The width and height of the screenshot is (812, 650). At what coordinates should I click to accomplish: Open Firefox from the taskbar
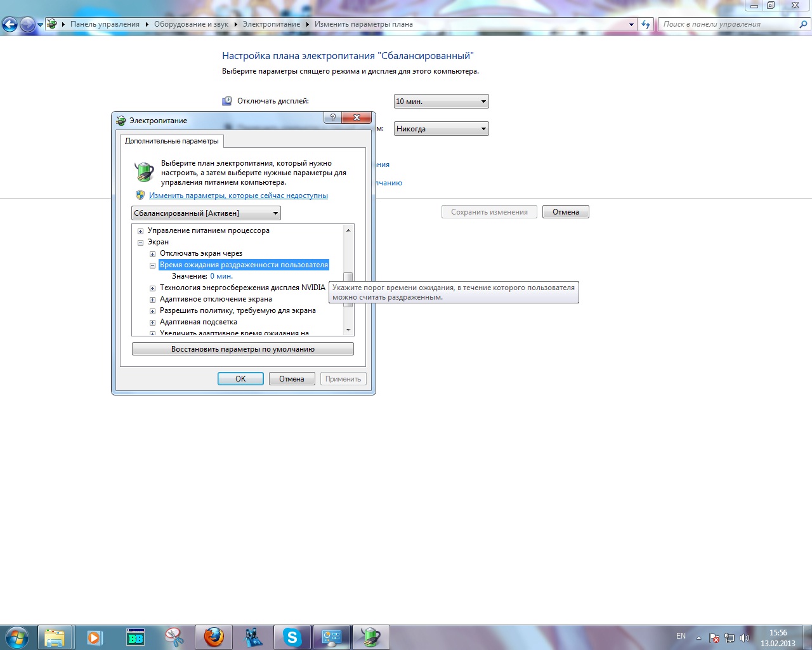[x=214, y=637]
